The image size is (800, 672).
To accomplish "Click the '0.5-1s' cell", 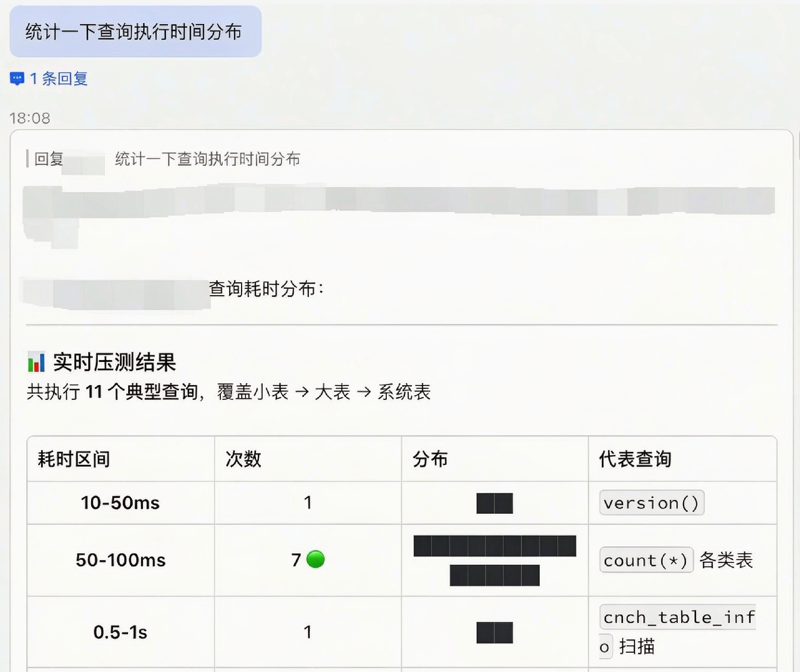I will (120, 632).
